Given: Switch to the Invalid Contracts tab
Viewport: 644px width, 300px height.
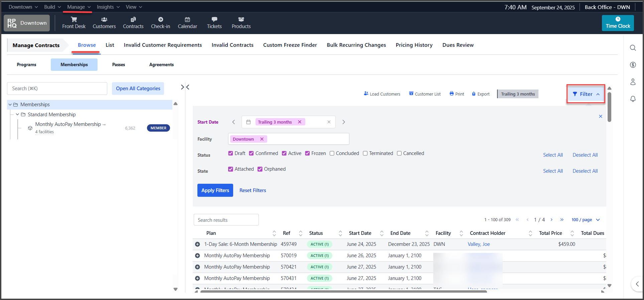Looking at the screenshot, I should pos(232,45).
